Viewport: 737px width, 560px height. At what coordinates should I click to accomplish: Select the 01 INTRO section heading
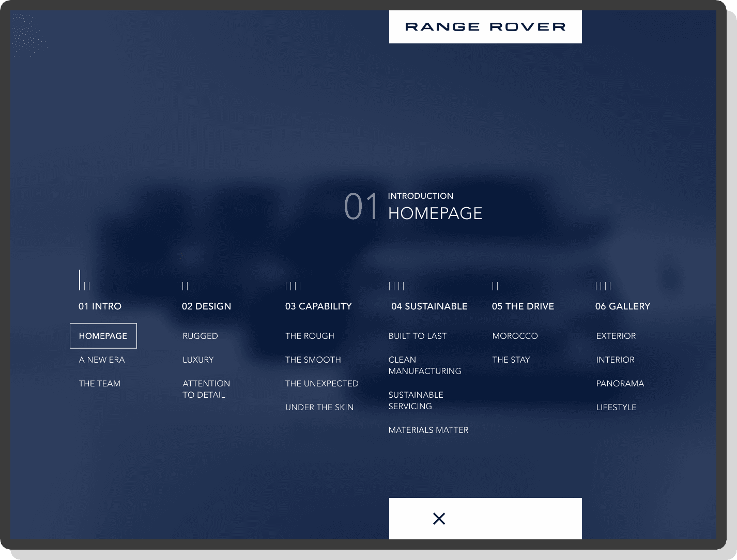100,306
